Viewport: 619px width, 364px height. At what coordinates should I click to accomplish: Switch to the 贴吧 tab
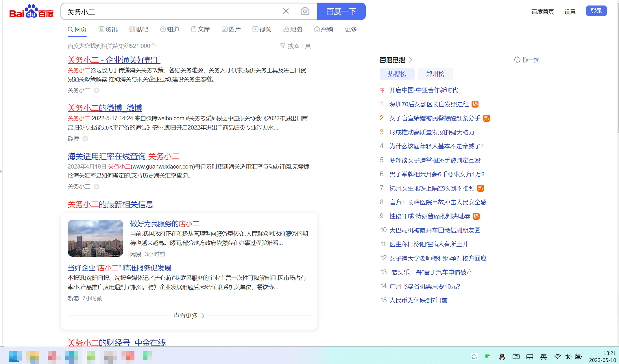139,29
